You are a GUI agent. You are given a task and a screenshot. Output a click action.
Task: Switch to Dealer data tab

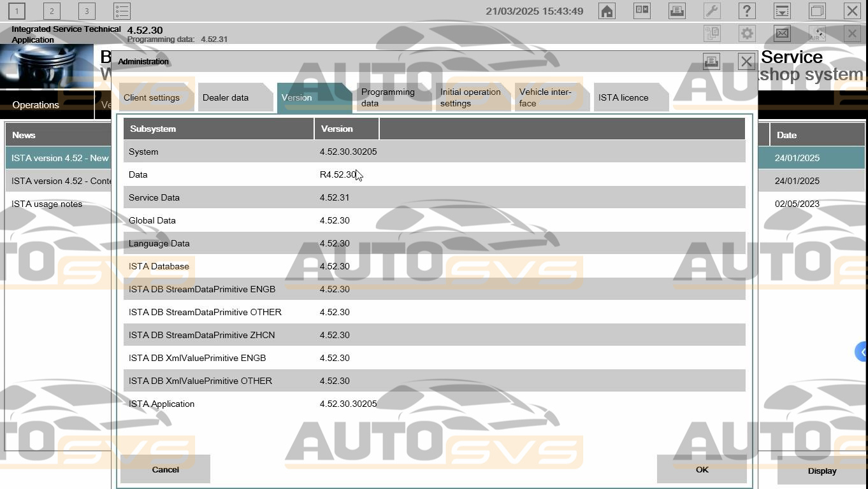coord(235,97)
